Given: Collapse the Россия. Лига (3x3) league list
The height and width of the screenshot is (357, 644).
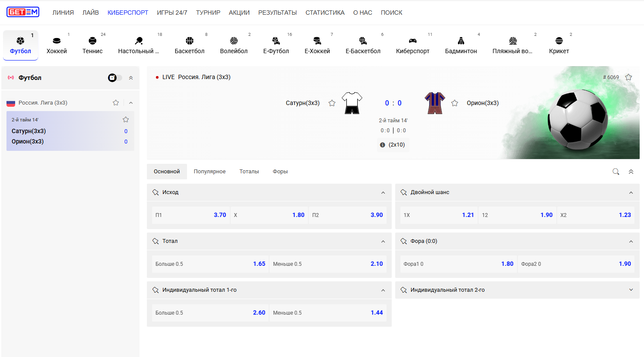Looking at the screenshot, I should pos(131,102).
